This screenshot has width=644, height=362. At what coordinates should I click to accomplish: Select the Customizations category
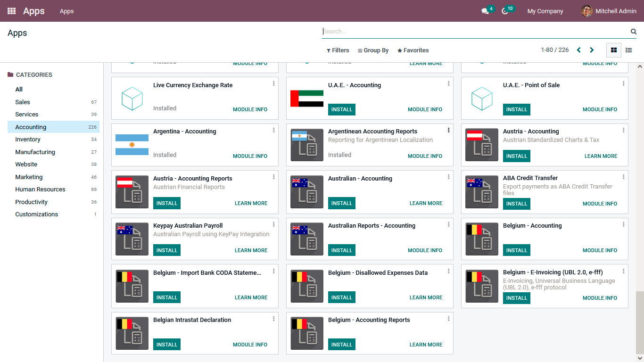pos(53,214)
